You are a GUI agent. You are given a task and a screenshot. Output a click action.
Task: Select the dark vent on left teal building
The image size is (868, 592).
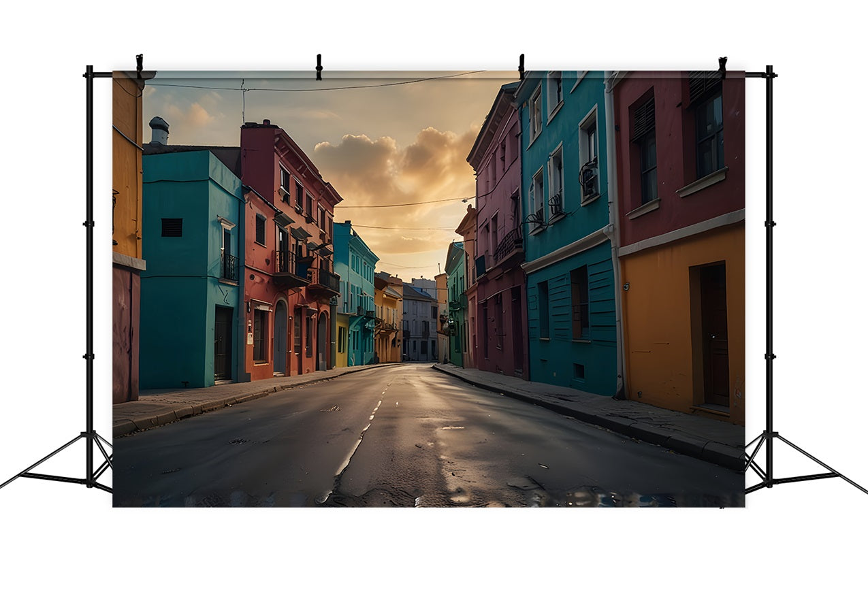(x=172, y=227)
